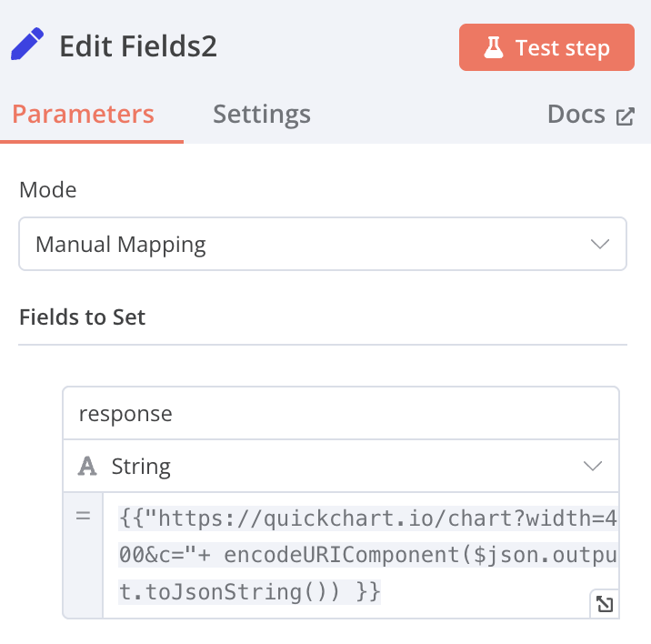Screen dimensions: 651x644
Task: Click the Mode label text
Action: point(48,190)
